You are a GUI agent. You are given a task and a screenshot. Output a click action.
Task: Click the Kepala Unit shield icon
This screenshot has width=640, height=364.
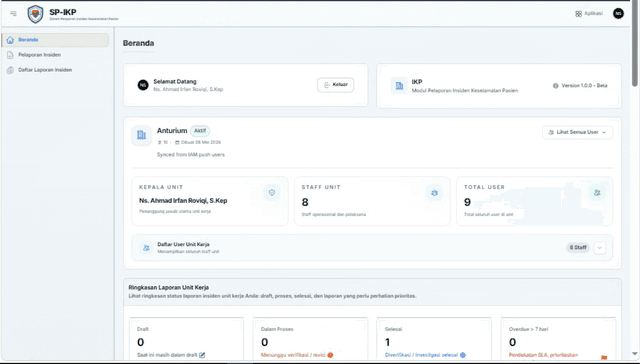[272, 193]
